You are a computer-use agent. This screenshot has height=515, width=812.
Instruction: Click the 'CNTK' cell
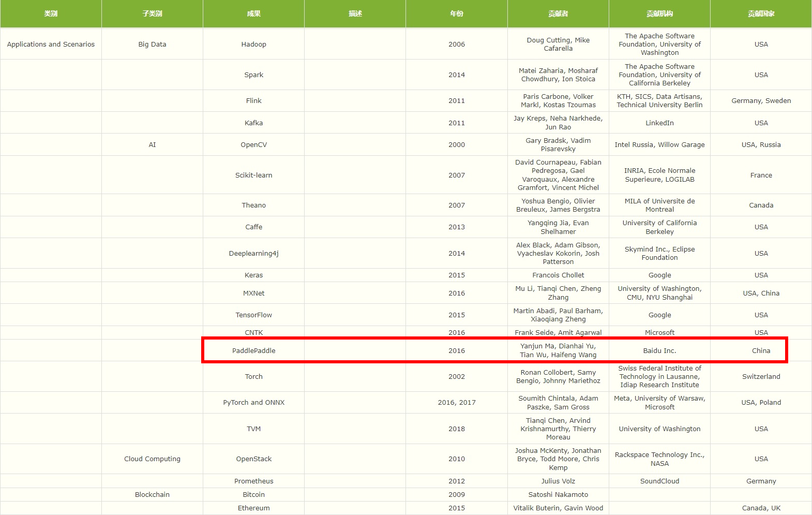click(x=253, y=332)
